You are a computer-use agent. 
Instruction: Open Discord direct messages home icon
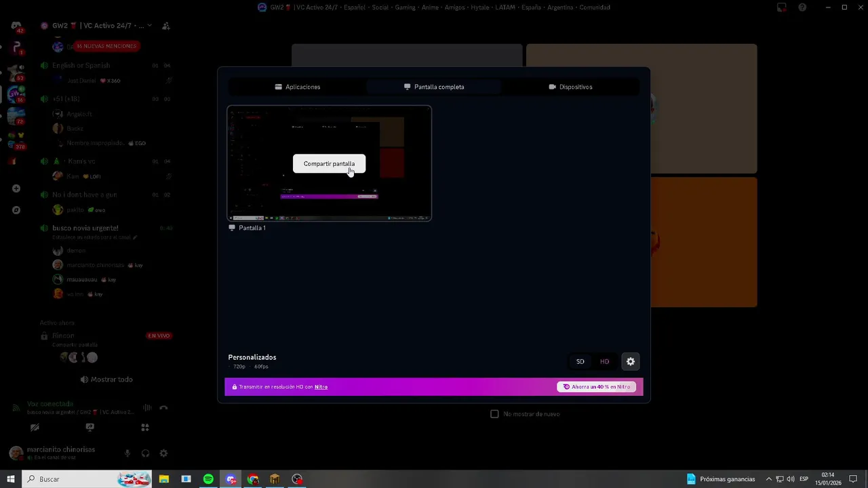[x=16, y=26]
